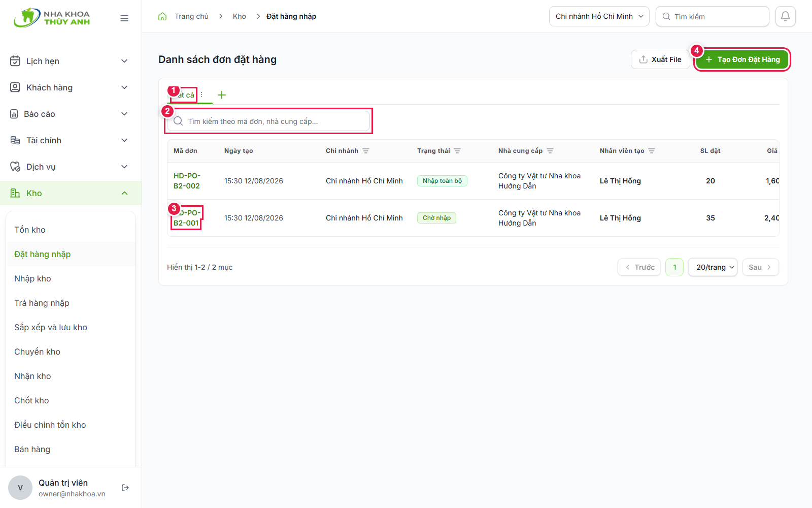Filter the Nhà cung cấp column
The image size is (812, 508).
pyautogui.click(x=550, y=151)
